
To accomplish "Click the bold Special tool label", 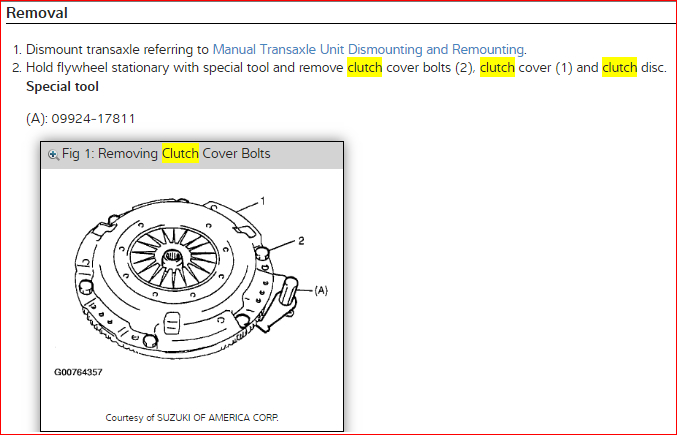I will (x=63, y=87).
